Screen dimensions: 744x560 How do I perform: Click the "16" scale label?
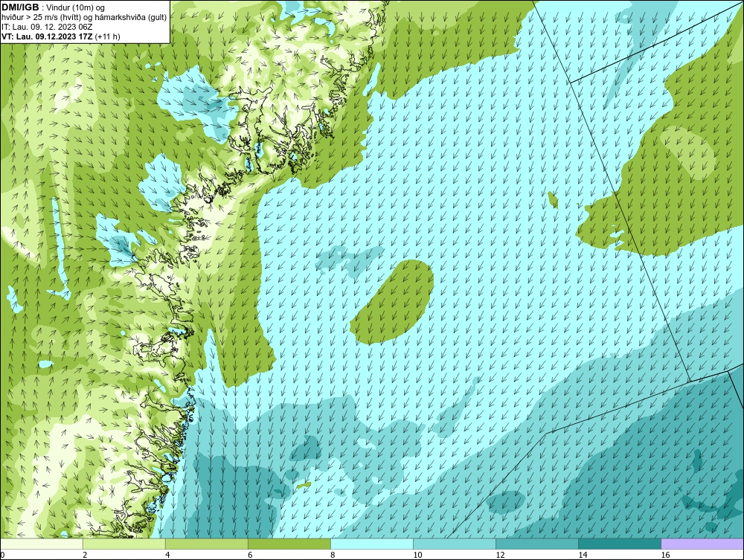(664, 555)
